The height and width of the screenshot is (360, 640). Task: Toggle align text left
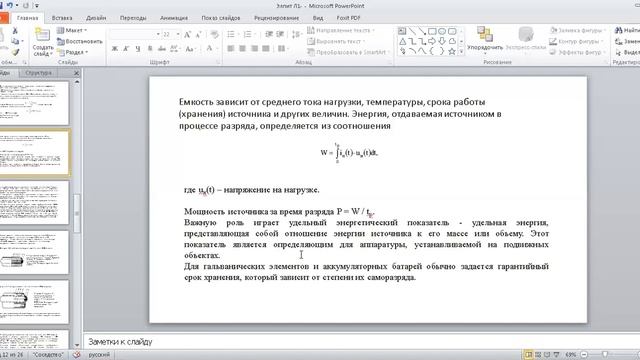coord(231,49)
